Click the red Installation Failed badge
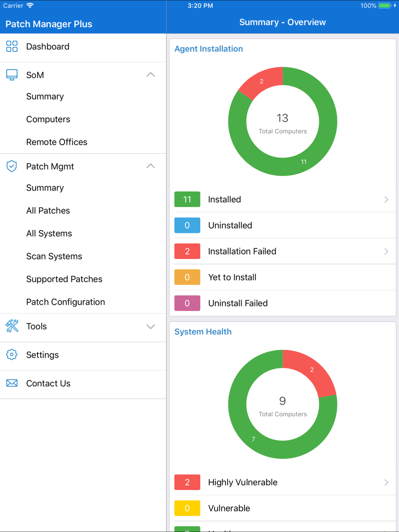Screen dimensions: 399x532 click(x=187, y=251)
